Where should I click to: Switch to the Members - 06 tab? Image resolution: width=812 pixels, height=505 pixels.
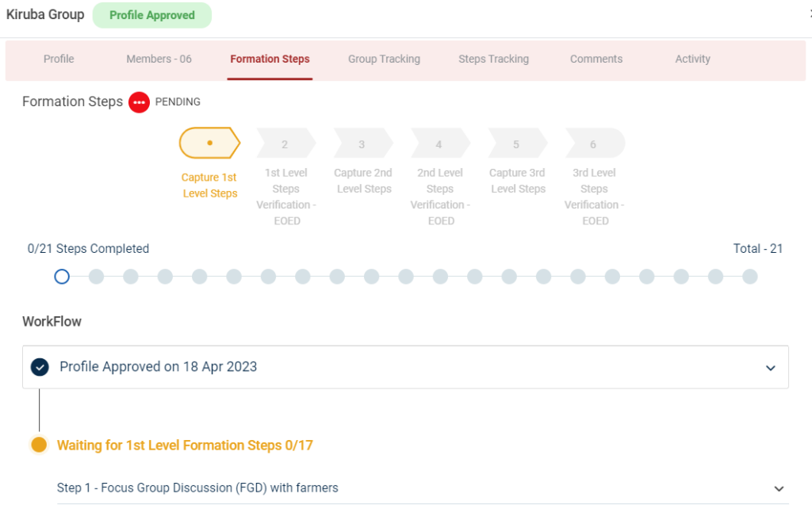point(159,59)
